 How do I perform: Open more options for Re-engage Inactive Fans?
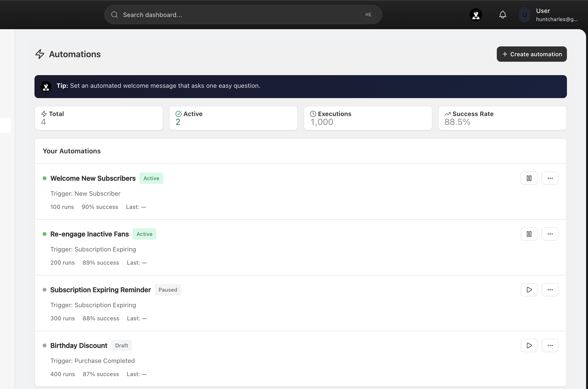pos(550,234)
